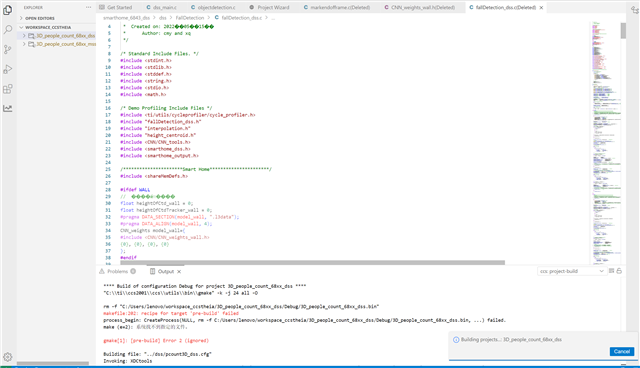Open the Explorer view in activity bar
Screen dimensions: 640x368
tap(7, 10)
